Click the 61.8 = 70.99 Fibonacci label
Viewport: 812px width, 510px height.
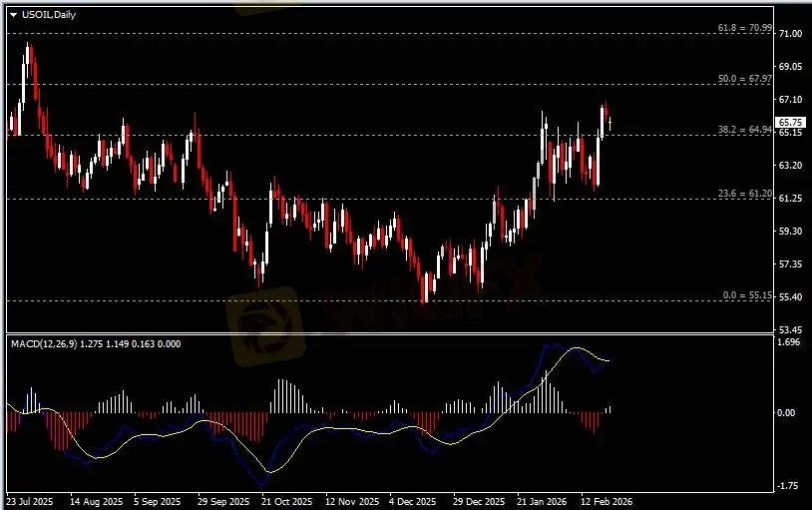[745, 28]
